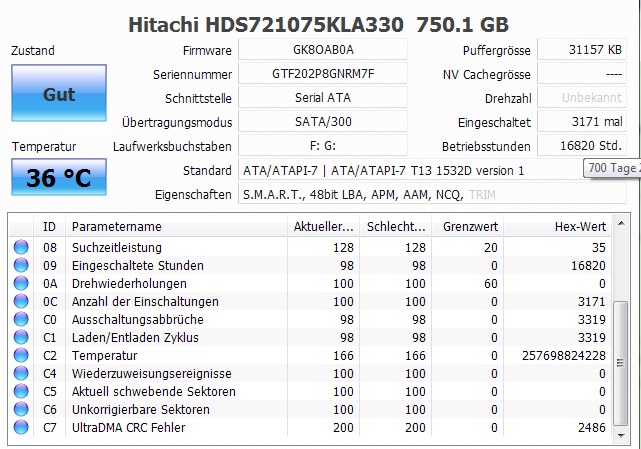Click the grayed TRIM text in Eigenschaften
Image resolution: width=641 pixels, height=449 pixels.
(x=482, y=195)
